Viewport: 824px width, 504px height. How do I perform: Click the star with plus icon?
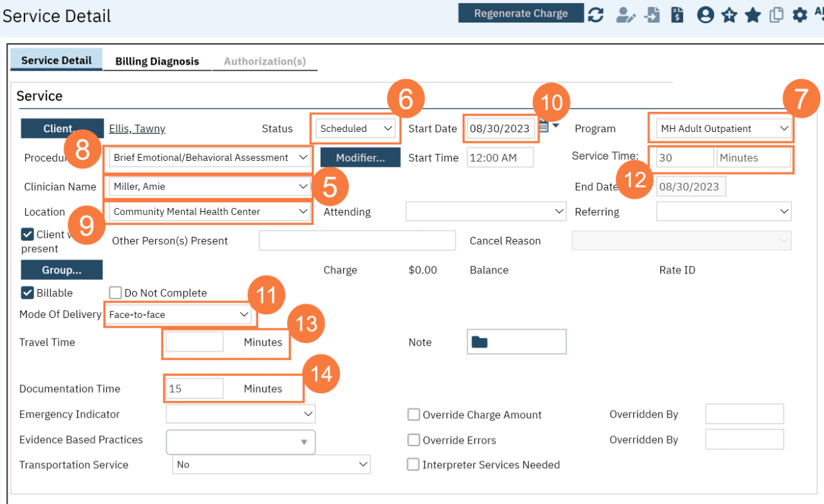point(729,15)
